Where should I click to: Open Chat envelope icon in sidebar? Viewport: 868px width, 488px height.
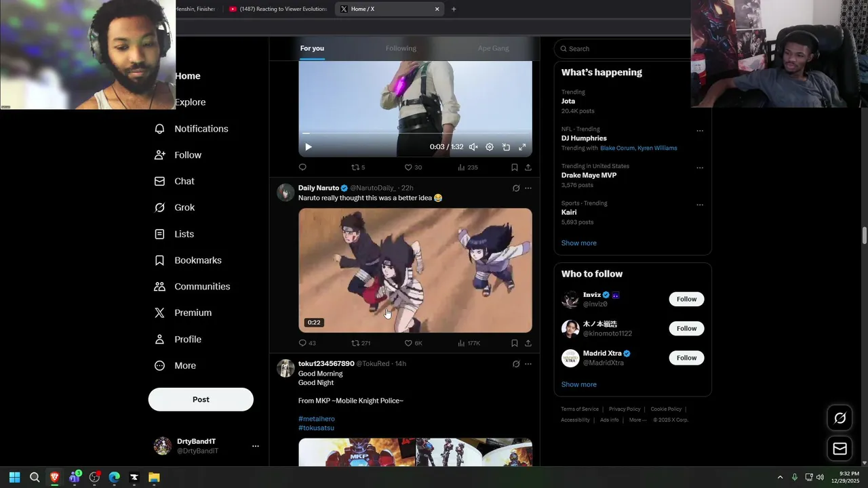pyautogui.click(x=159, y=182)
